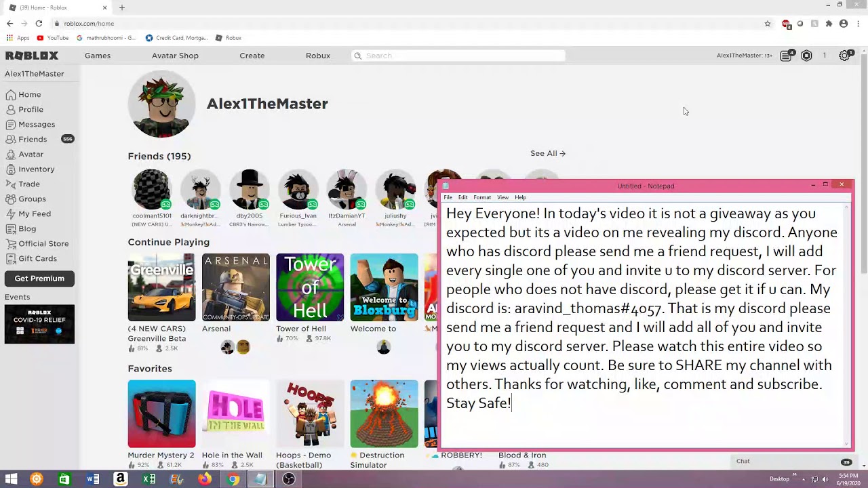
Task: Open Blog in the sidebar
Action: [x=20, y=228]
